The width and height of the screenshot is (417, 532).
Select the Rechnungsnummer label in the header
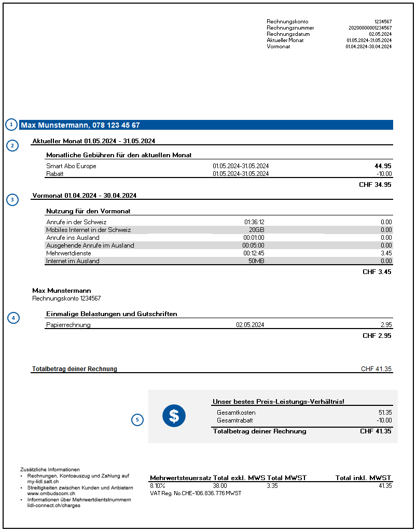(x=290, y=28)
